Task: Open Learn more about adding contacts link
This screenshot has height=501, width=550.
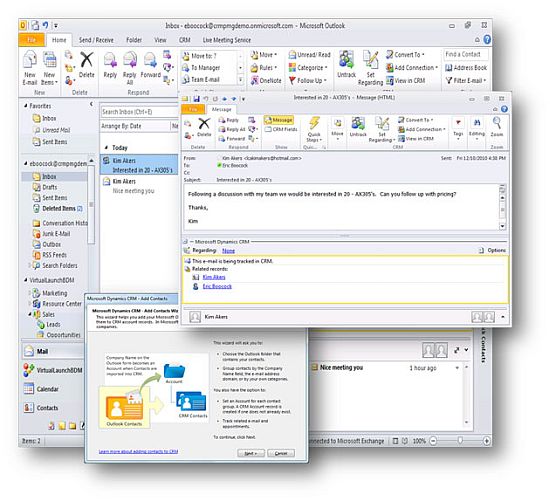Action: click(x=138, y=452)
